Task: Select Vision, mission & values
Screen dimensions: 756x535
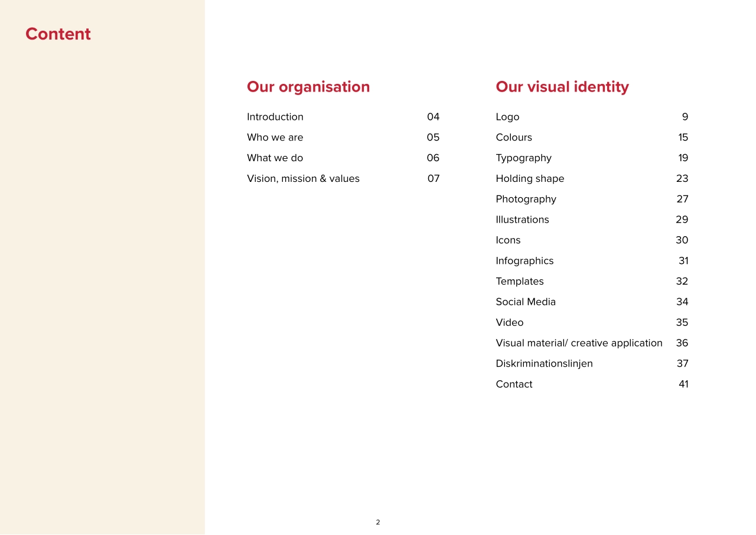Action: coord(303,178)
